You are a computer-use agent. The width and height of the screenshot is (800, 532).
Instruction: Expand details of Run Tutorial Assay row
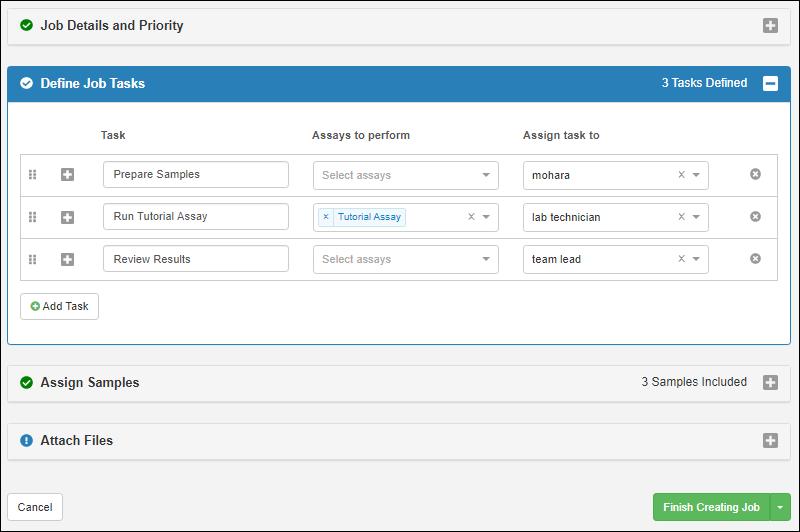(x=67, y=217)
